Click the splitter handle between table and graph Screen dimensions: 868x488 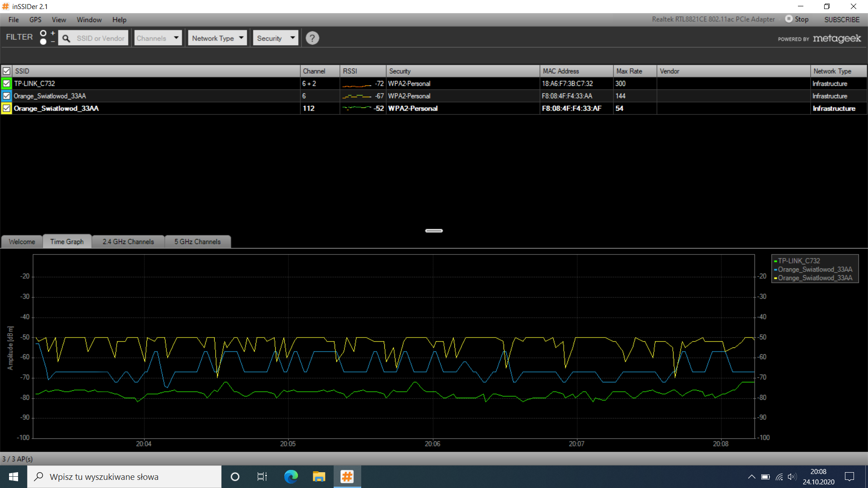pos(434,230)
